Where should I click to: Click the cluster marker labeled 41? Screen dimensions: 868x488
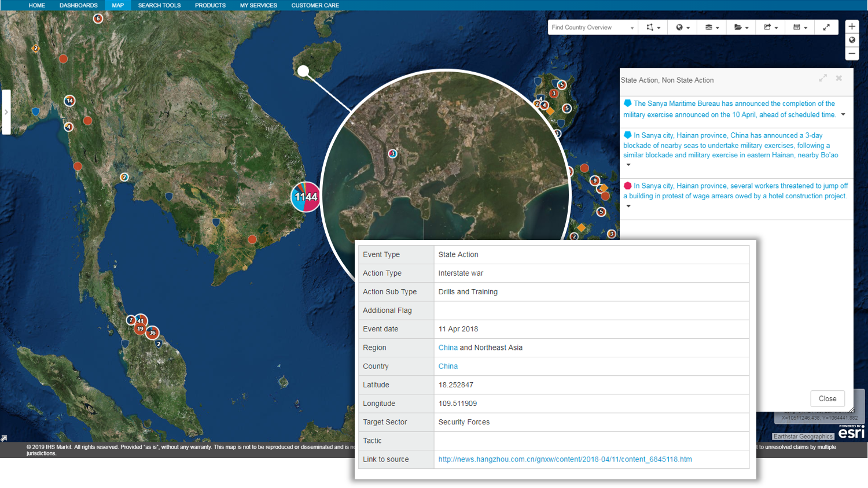coord(141,320)
